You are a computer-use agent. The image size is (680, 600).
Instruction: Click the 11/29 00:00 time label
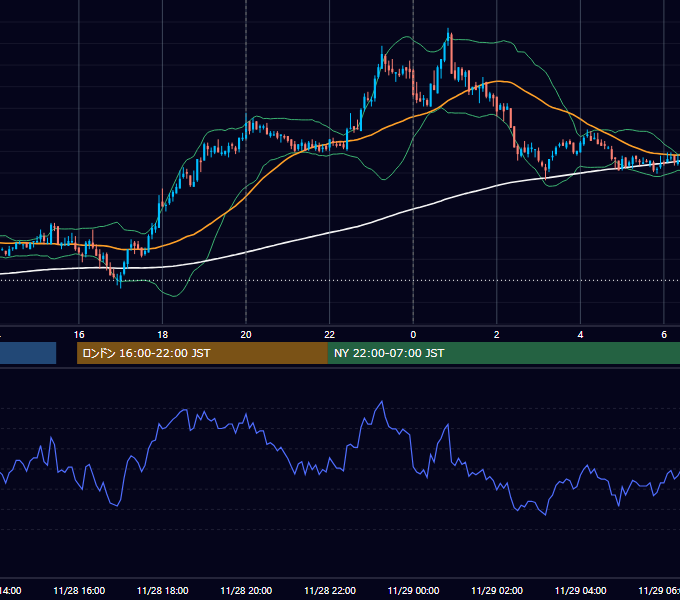pos(413,590)
